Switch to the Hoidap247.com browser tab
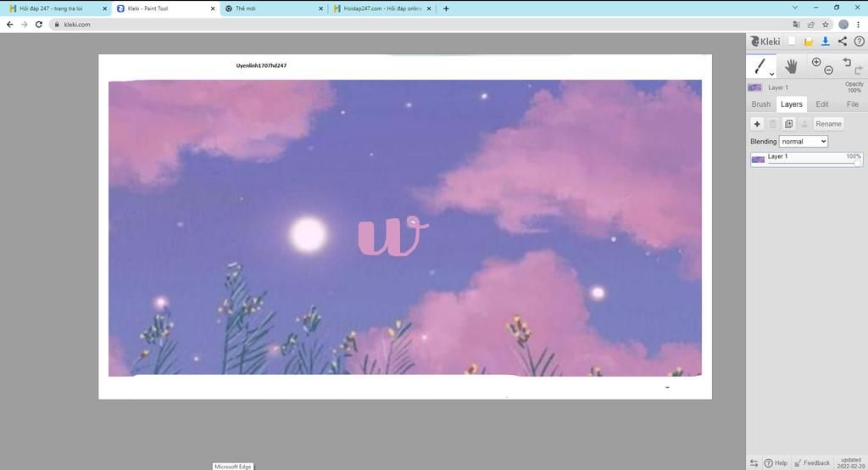The width and height of the screenshot is (868, 470). pos(382,8)
